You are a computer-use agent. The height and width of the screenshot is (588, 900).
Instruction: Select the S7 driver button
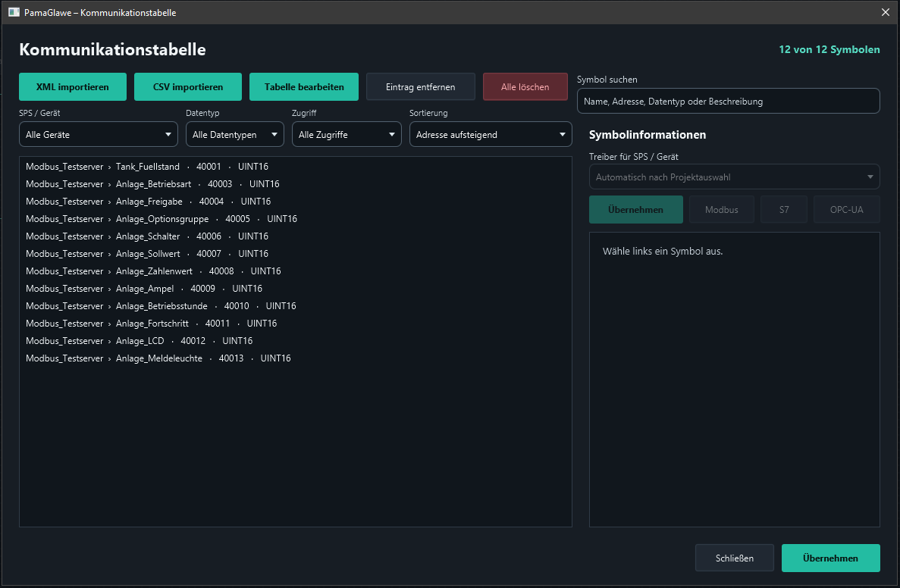784,209
